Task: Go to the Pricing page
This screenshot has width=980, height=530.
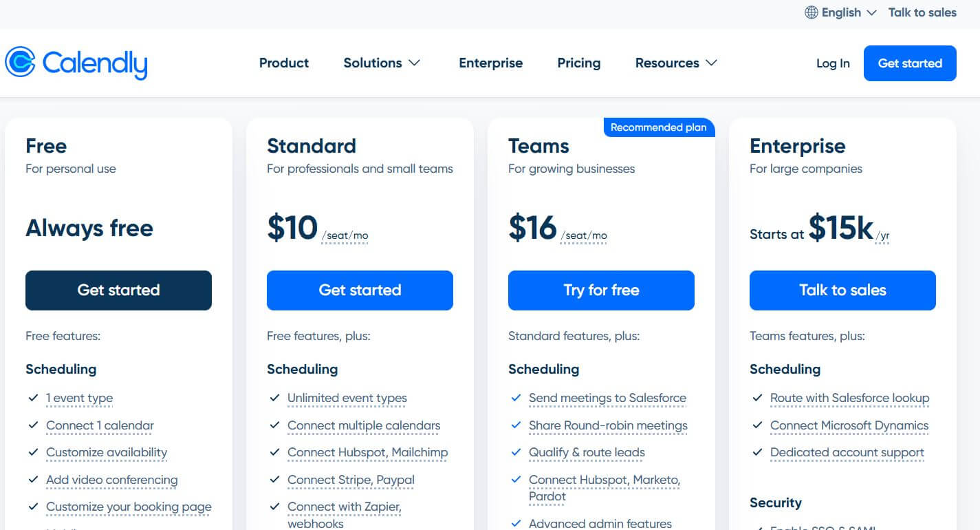Action: click(578, 63)
